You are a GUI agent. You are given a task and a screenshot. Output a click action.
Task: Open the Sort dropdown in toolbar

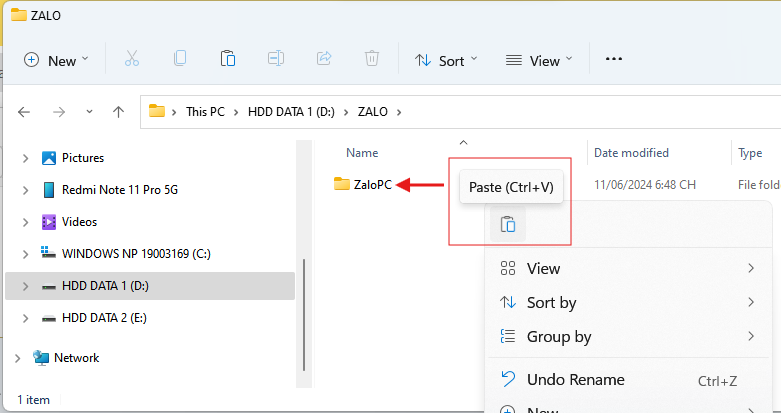point(445,60)
